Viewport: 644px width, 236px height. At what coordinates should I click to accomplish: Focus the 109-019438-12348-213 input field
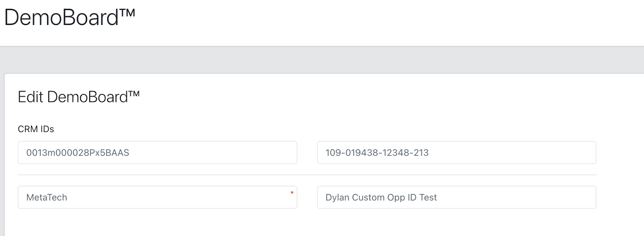click(456, 153)
